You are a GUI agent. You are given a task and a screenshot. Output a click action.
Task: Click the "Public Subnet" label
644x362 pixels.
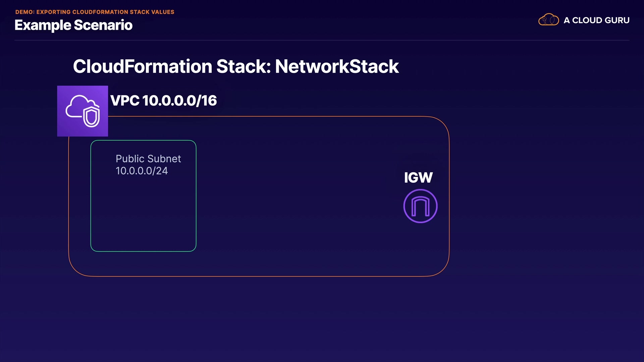148,159
